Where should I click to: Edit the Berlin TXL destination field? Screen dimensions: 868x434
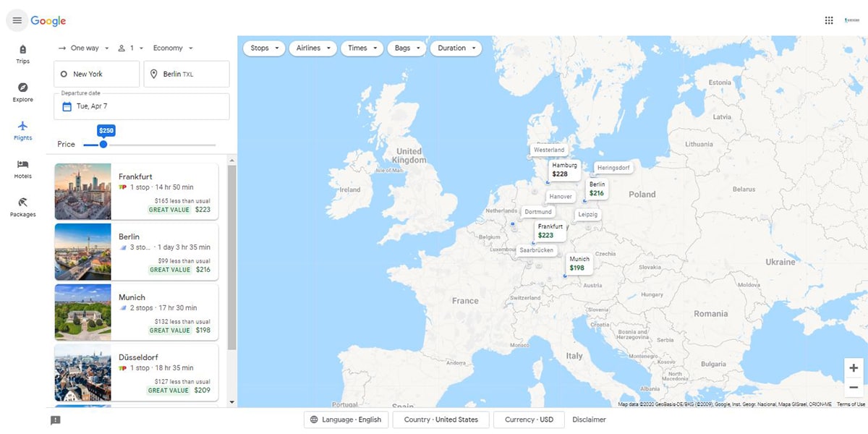coord(187,74)
